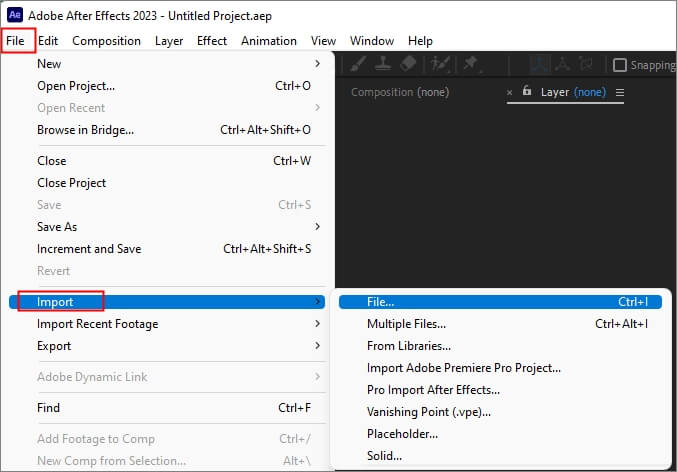
Task: Choose Increment and Save
Action: pos(167,249)
